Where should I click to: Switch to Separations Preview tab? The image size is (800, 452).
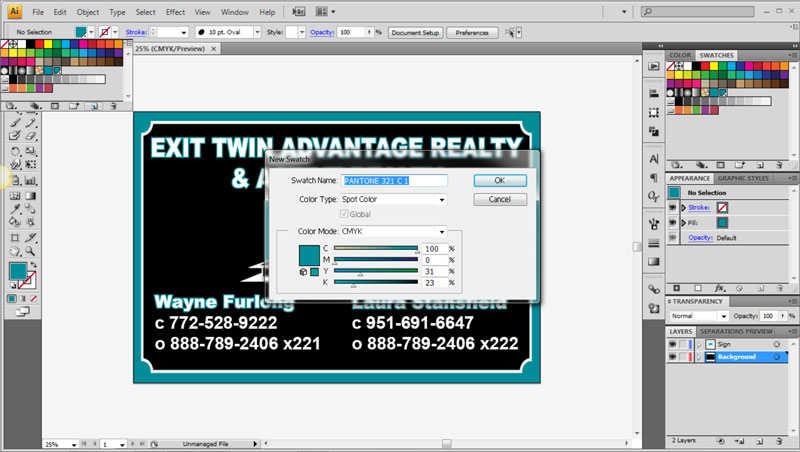[x=736, y=331]
